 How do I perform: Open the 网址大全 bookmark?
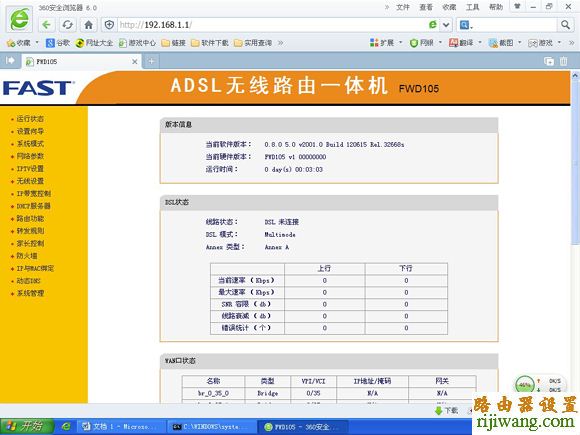(94, 43)
